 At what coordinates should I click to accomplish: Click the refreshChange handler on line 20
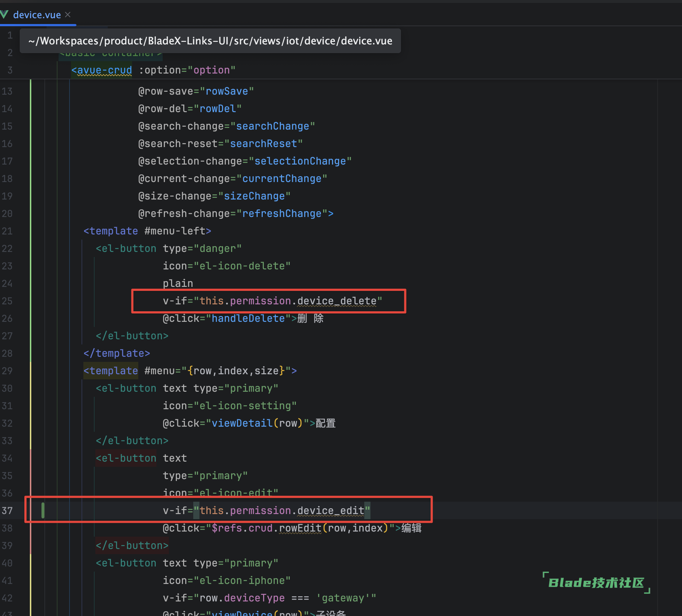282,214
